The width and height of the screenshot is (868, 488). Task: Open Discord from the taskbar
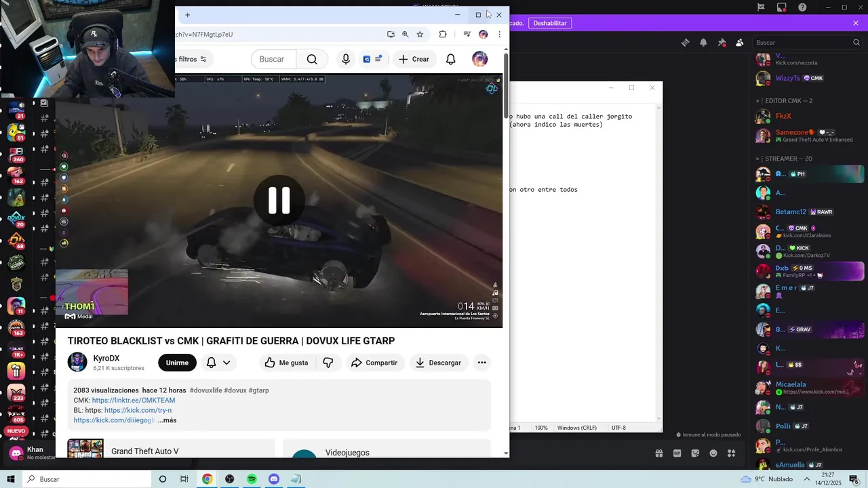274,479
